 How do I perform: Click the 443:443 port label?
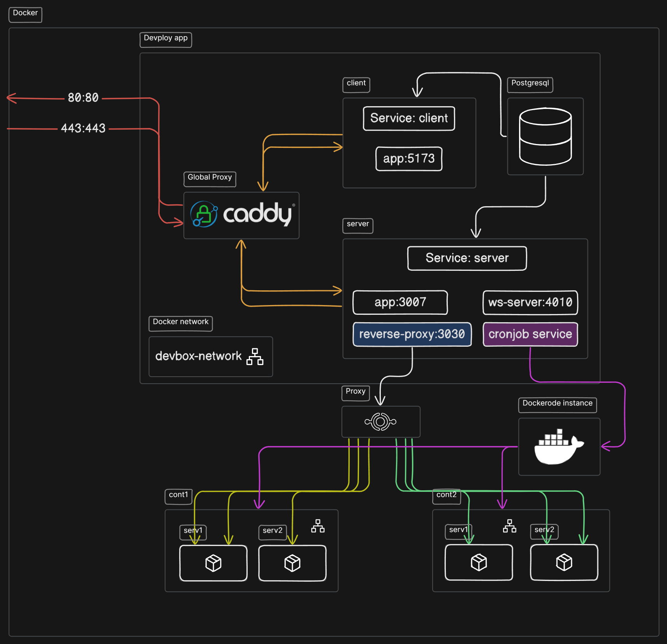[x=83, y=128]
